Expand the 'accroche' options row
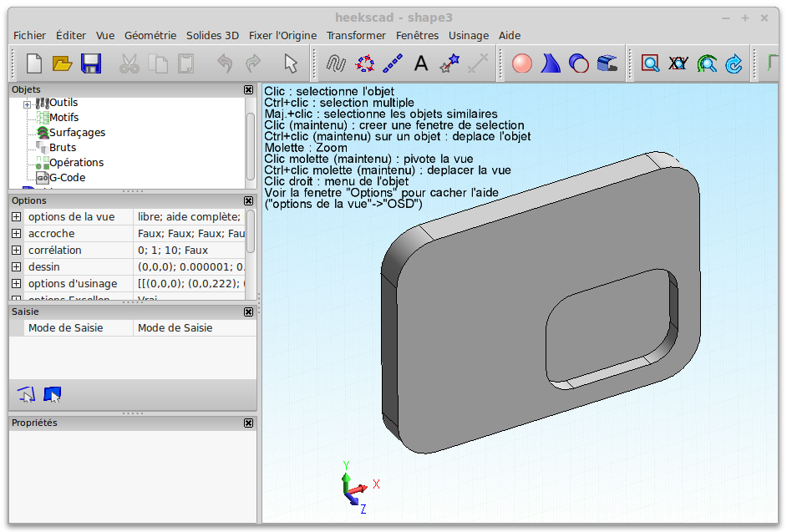 tap(16, 234)
